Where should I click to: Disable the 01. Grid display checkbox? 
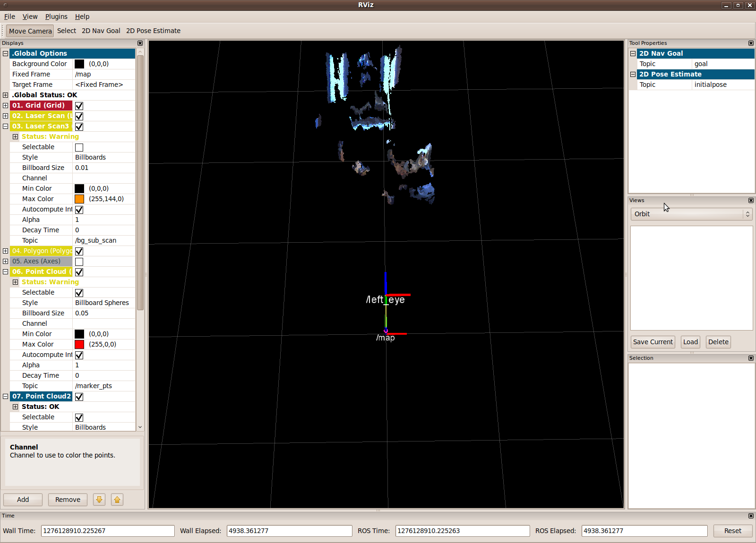tap(79, 106)
